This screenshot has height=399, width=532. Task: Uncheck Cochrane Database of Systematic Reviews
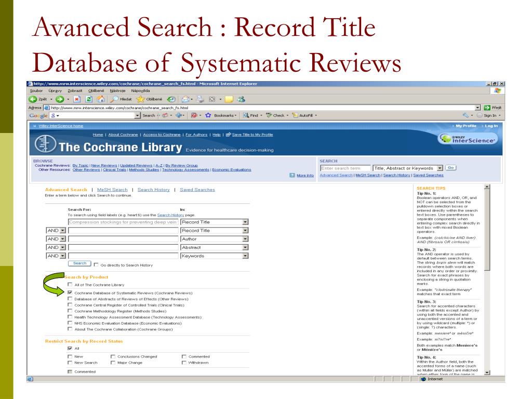[70, 292]
